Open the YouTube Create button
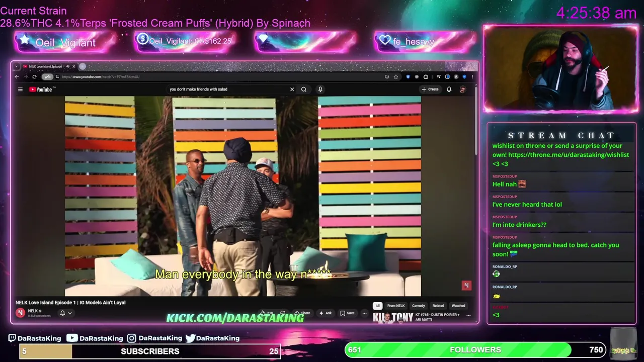The height and width of the screenshot is (362, 644). tap(430, 89)
